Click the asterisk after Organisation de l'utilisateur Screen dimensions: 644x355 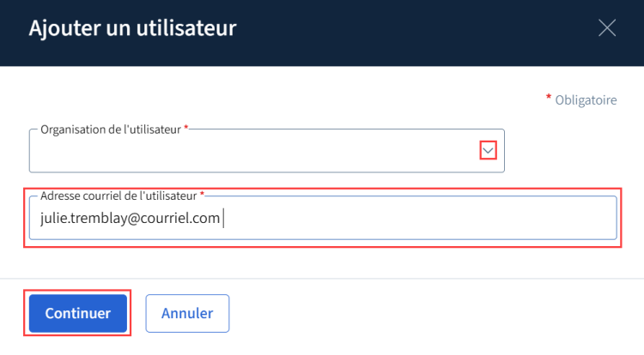[x=186, y=128]
